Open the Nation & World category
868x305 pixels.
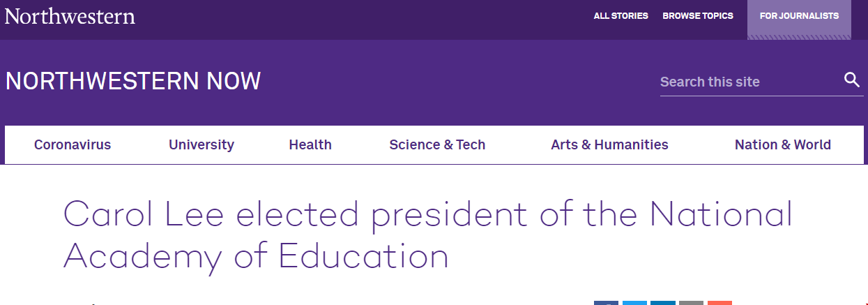(783, 144)
